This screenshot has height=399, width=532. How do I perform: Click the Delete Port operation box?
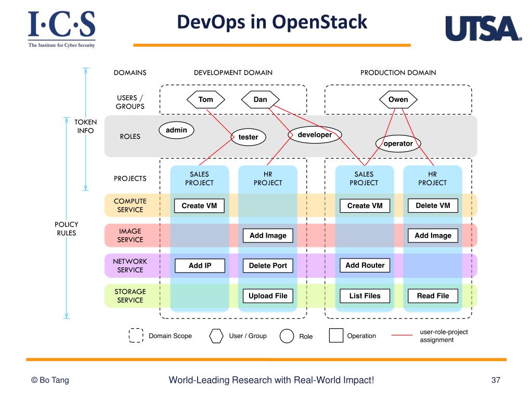coord(268,266)
